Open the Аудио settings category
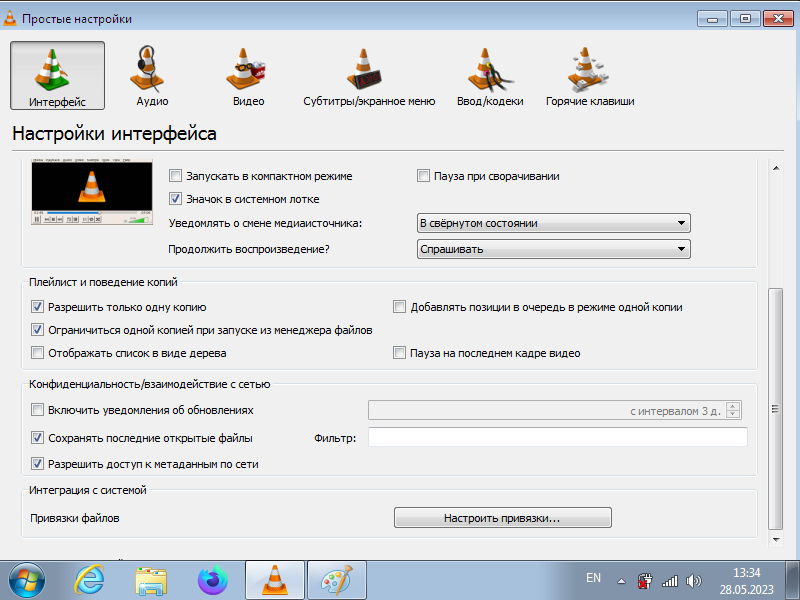 coord(152,76)
